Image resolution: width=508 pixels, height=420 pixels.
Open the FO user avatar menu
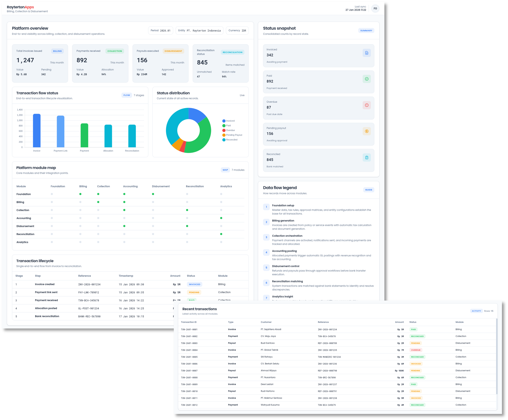click(375, 8)
